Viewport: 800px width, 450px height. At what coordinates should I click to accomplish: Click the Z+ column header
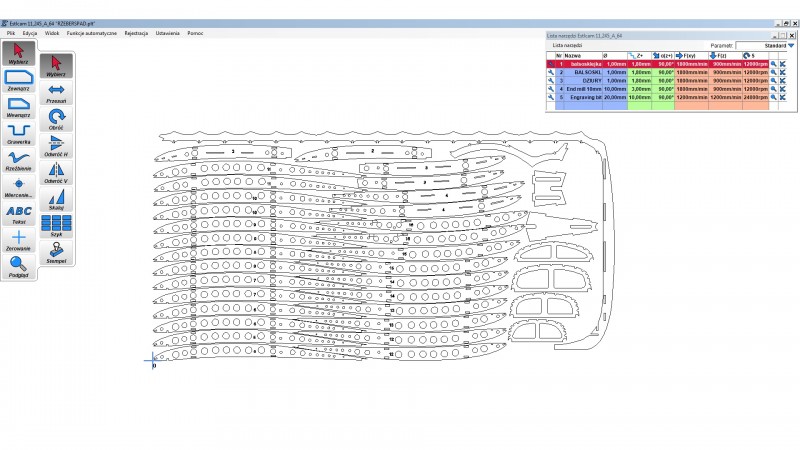(639, 56)
